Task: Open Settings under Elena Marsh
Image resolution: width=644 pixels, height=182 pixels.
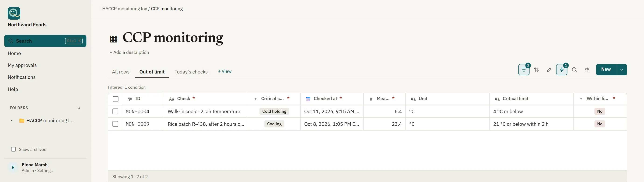Action: pyautogui.click(x=45, y=171)
